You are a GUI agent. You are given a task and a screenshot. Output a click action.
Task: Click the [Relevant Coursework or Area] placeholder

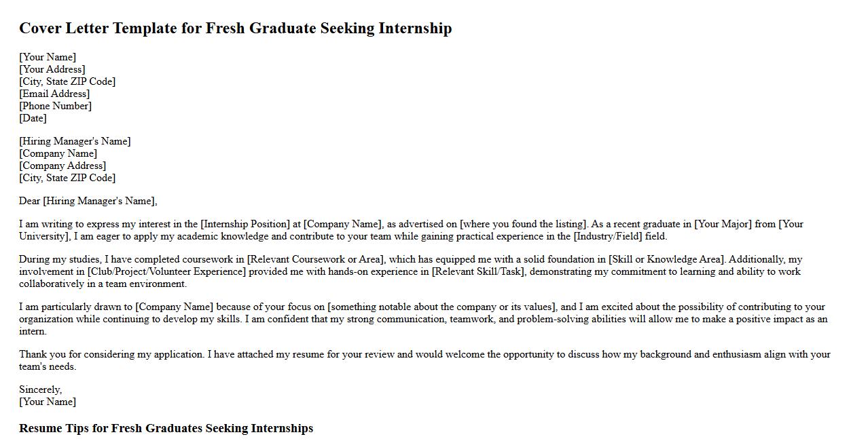pos(316,259)
